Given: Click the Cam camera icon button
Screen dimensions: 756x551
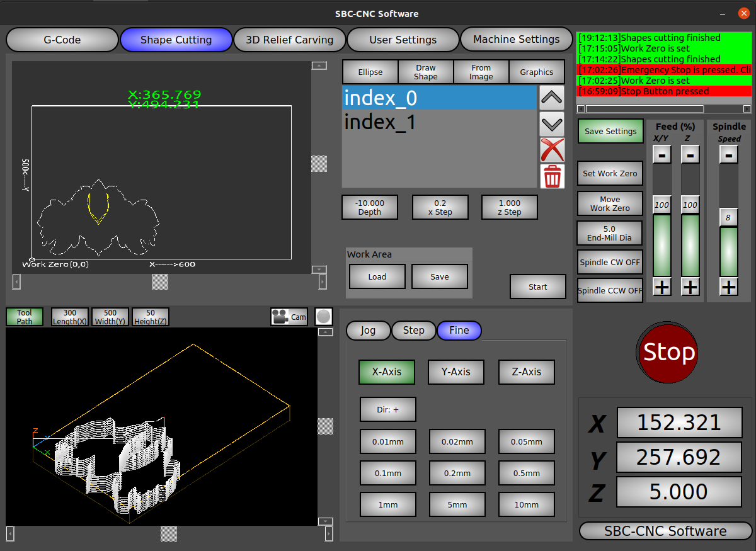Looking at the screenshot, I should click(289, 317).
